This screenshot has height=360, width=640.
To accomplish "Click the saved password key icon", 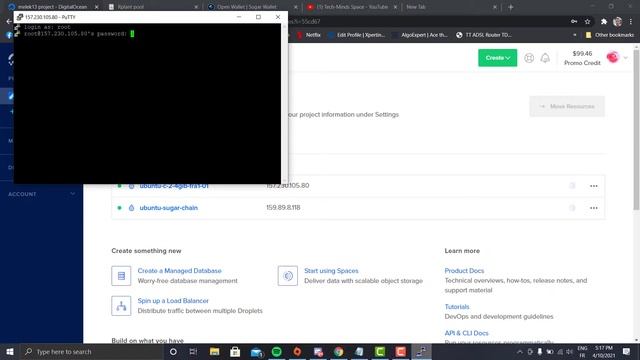I will [574, 21].
